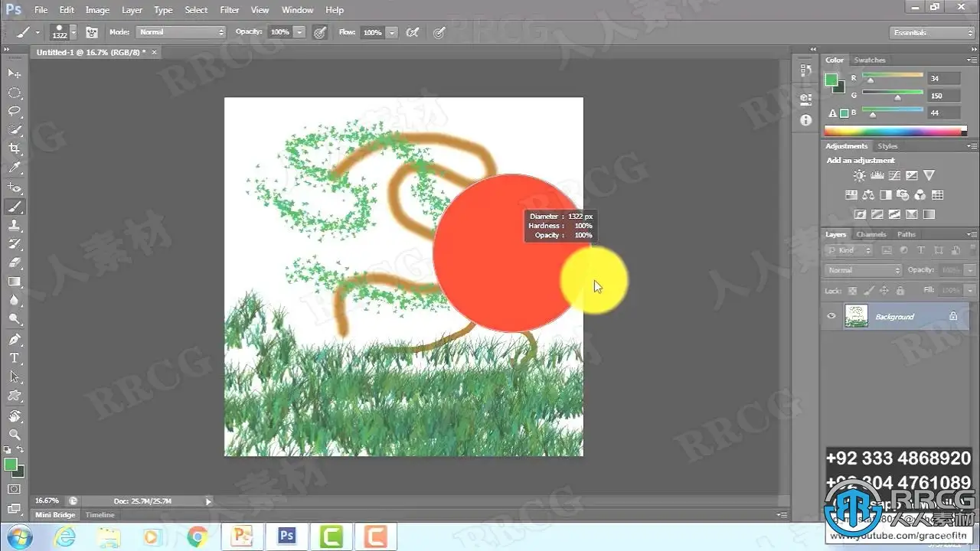Image resolution: width=980 pixels, height=551 pixels.
Task: Hide the Background layer visibility eye
Action: tap(831, 316)
